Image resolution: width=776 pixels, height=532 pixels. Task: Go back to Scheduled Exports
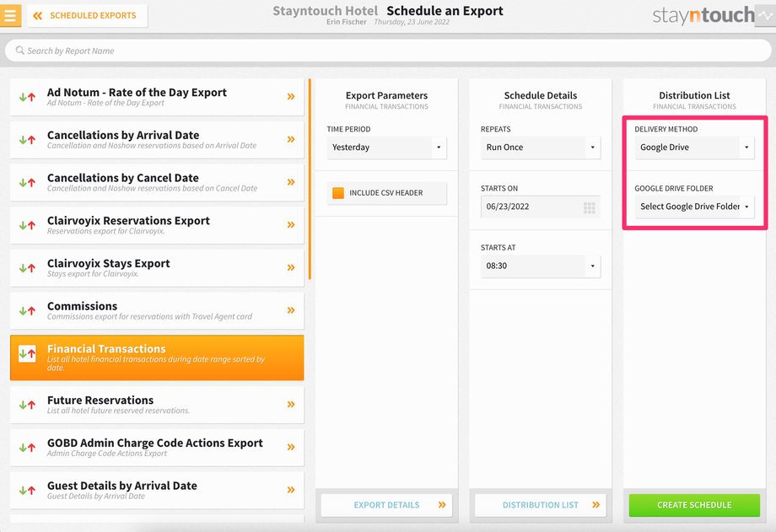pos(87,15)
